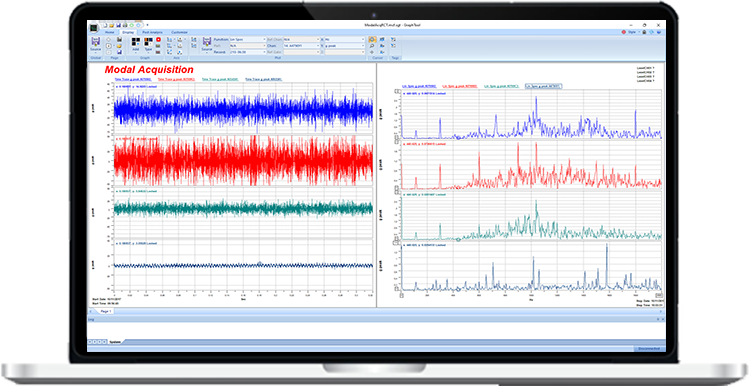Switch to the Home ribbon tab
Screen dimensions: 749x386
coord(109,32)
